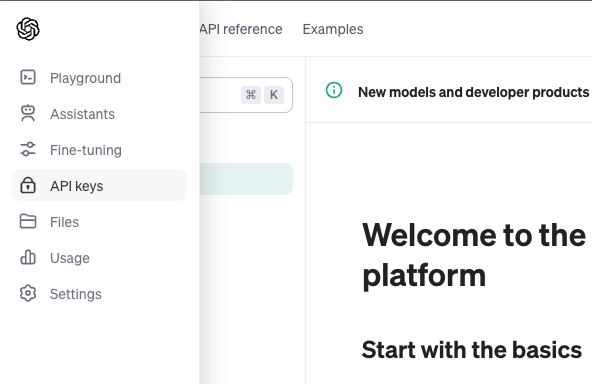Click the OpenAI logo icon

pyautogui.click(x=28, y=29)
